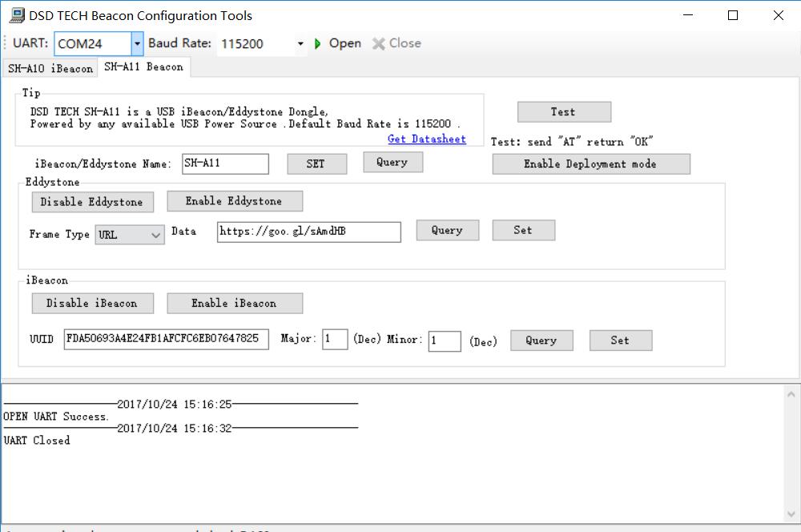The image size is (801, 532).
Task: Disable Eddystone broadcasting
Action: [92, 202]
